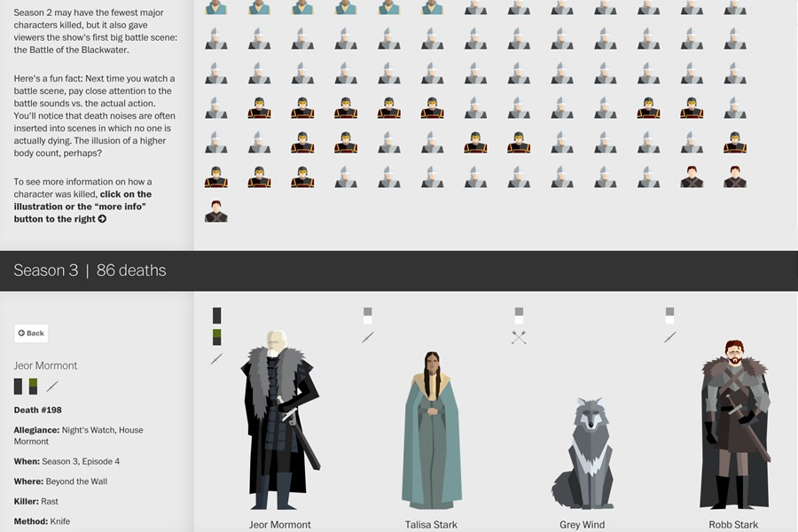
Task: Open the Talisa Stark character illustration
Action: tap(432, 430)
